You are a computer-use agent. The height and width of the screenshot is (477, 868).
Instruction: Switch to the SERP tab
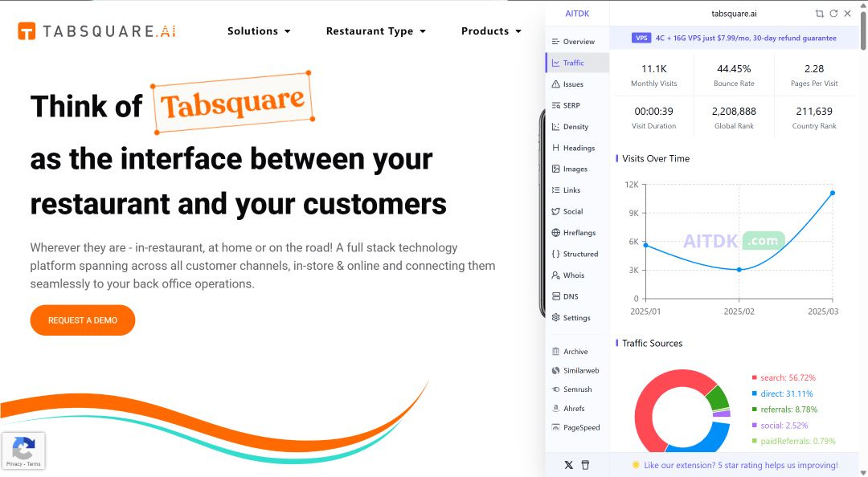point(577,105)
